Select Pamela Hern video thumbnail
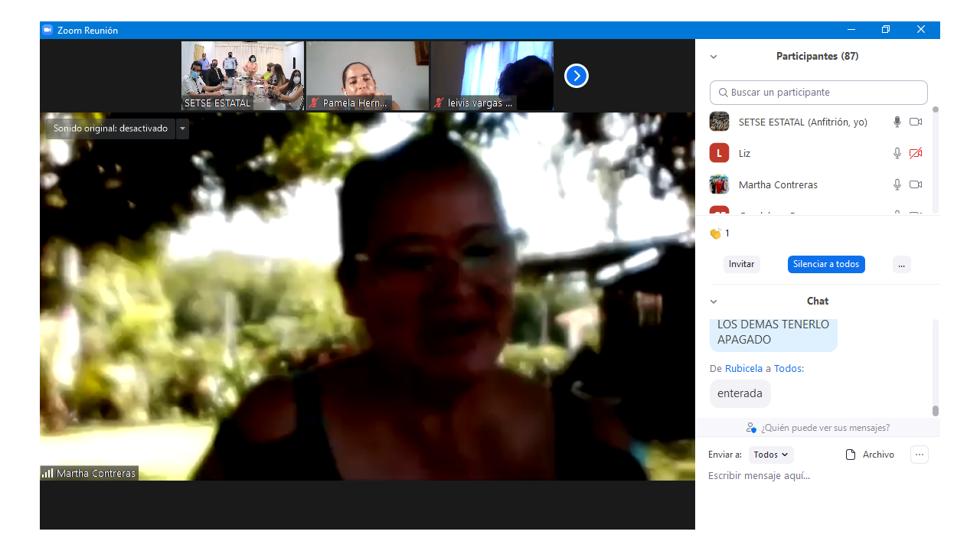980x551 pixels. tap(367, 76)
